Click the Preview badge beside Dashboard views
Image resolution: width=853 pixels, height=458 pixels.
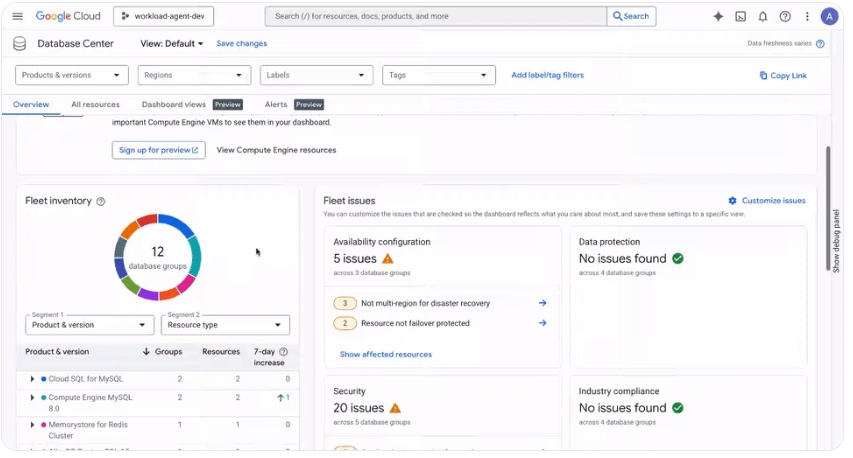(228, 104)
